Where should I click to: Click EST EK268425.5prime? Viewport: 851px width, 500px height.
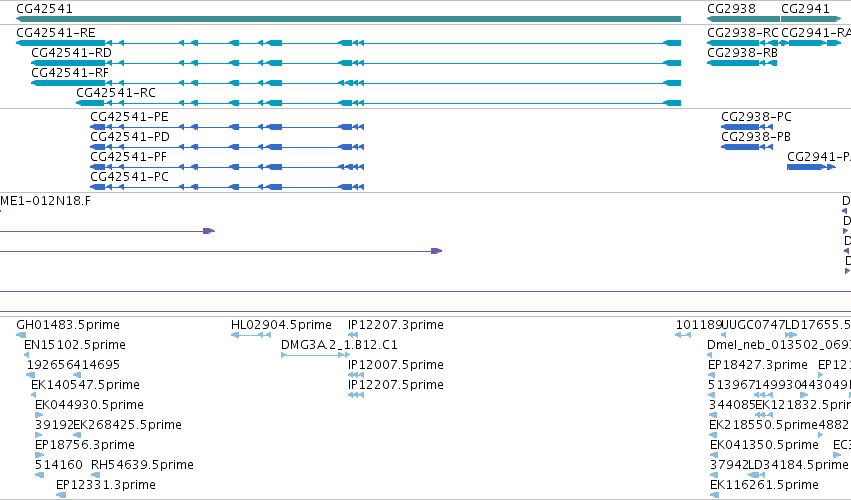tap(128, 425)
